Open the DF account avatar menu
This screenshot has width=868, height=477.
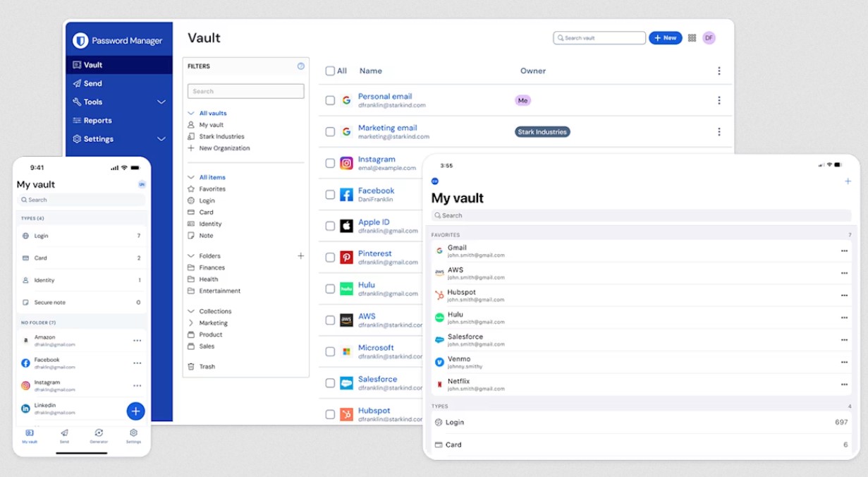pyautogui.click(x=709, y=38)
